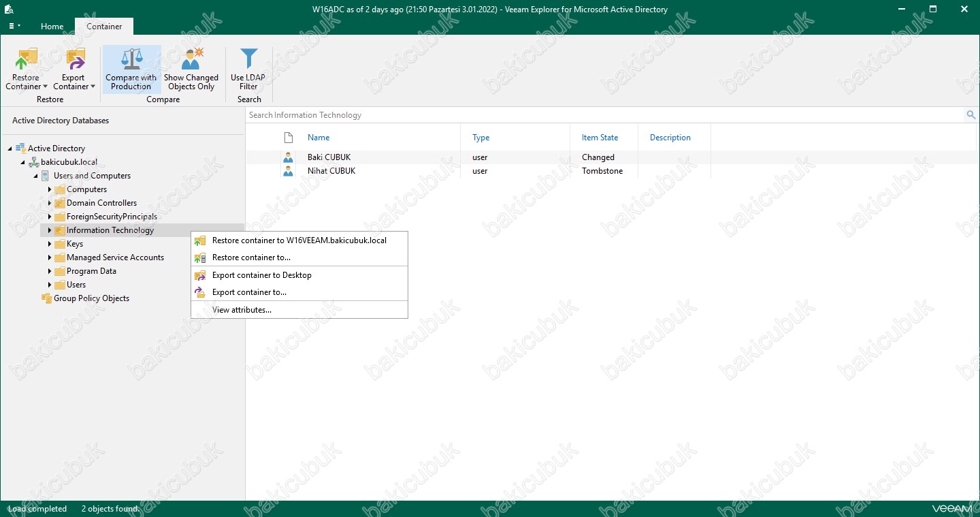Viewport: 980px width, 517px height.
Task: Select the Nihat CUBUK name text
Action: coord(331,171)
